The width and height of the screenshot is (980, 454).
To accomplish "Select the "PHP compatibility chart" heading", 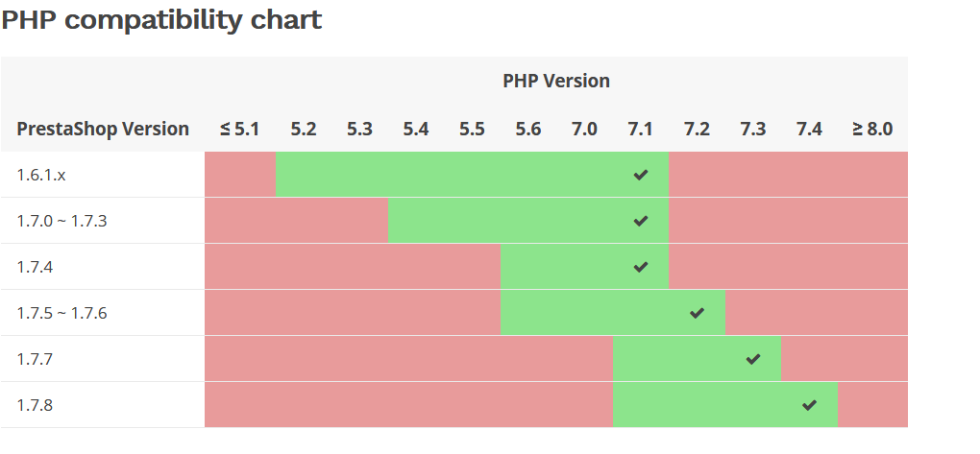I will 161,20.
